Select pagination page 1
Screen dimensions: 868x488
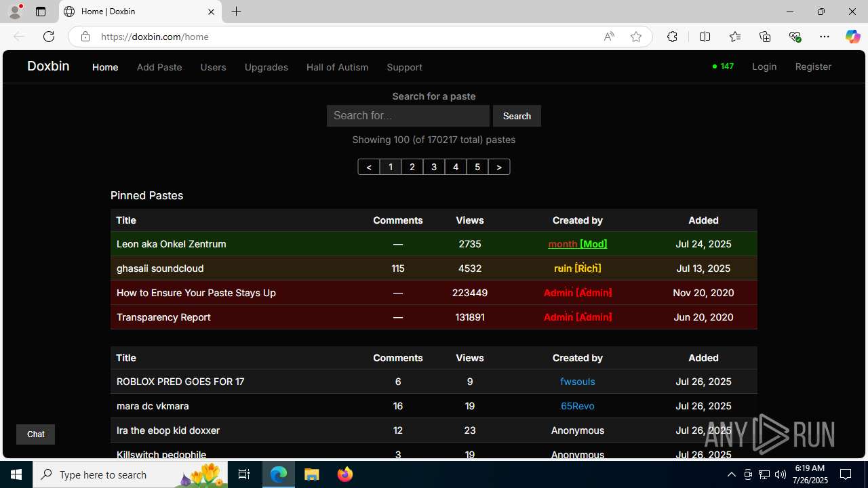[x=391, y=167]
